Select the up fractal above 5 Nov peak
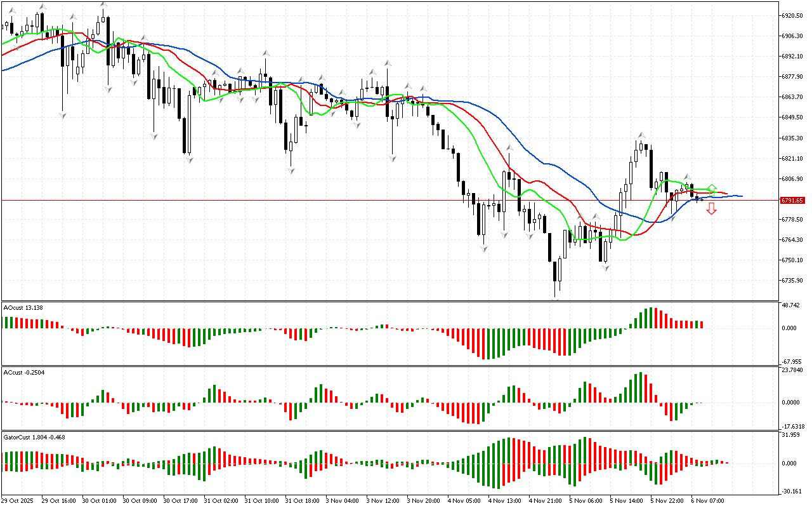Viewport: 812px width, 508px height. tap(641, 135)
